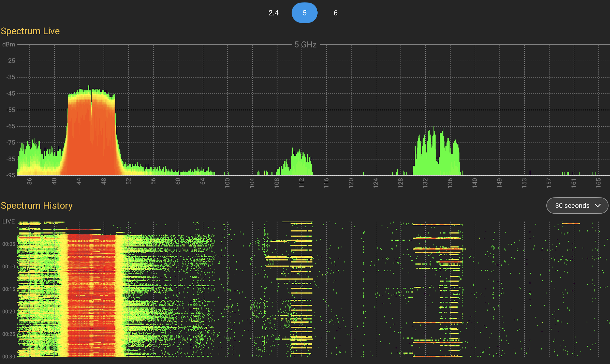
Task: Click the 00:15 timeline marker
Action: (9, 289)
